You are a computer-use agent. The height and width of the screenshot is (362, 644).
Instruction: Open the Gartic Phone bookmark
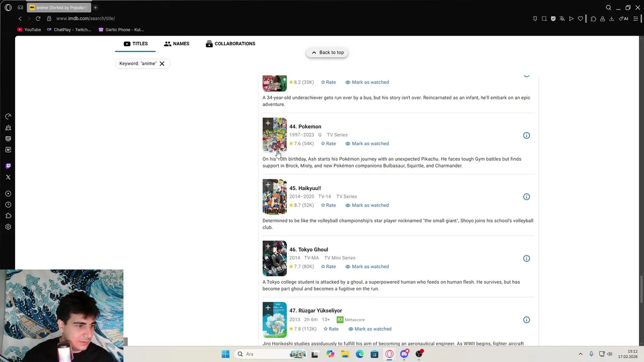tap(121, 30)
